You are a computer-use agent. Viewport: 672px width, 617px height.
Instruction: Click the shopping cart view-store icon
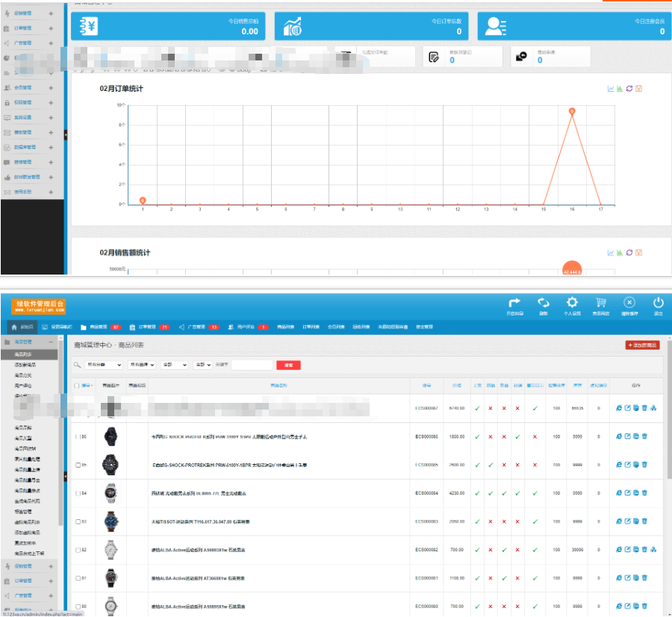point(600,305)
